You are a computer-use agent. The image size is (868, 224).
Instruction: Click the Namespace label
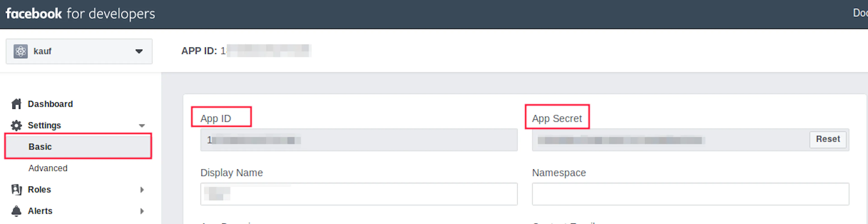point(559,172)
